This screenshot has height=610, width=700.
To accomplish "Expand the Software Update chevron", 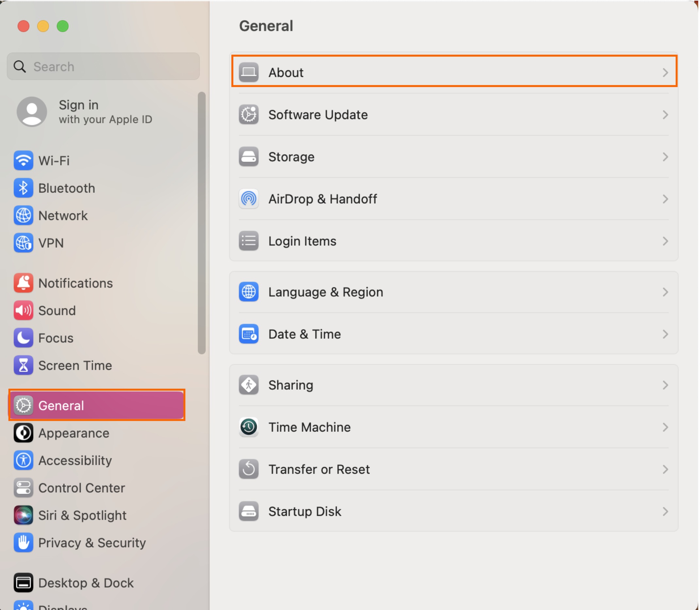I will pos(666,115).
